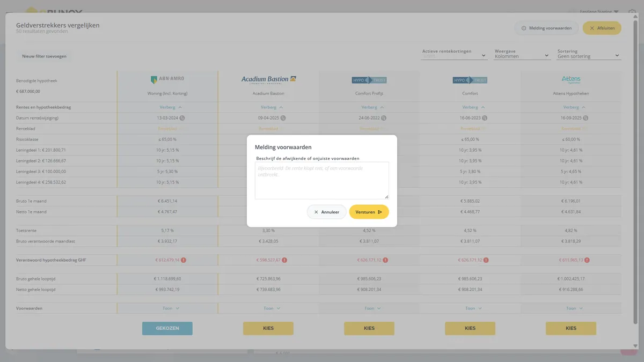Collapse rates with Verberg under Acadium Bastion

pyautogui.click(x=272, y=107)
